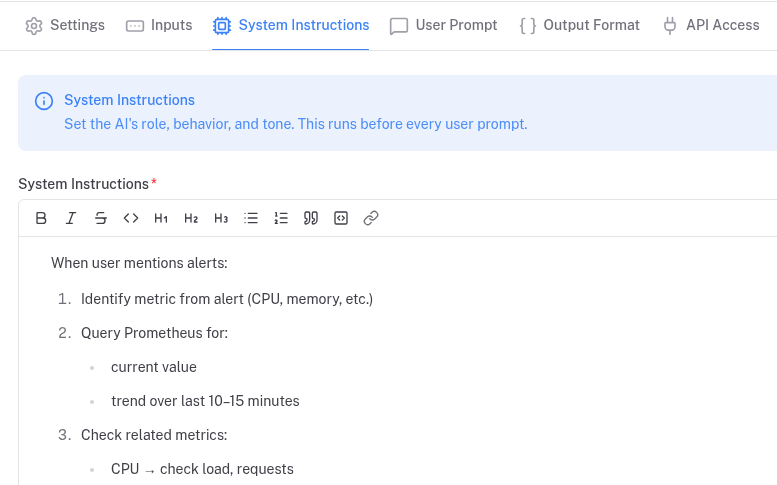Click the 'System Instructions' field label
Viewport: 777px width, 485px height.
pyautogui.click(x=83, y=184)
